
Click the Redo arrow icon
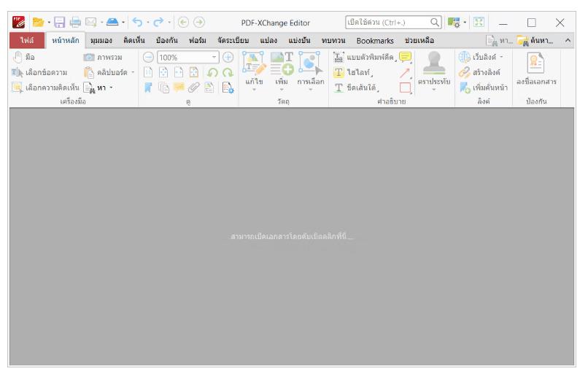point(159,23)
